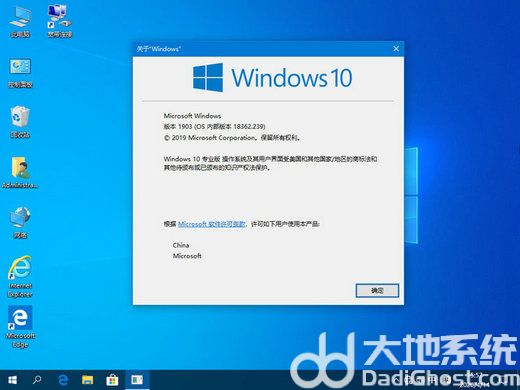Open Microsoft Store from the taskbar
Viewport: 520px width, 390px height.
pos(112,380)
